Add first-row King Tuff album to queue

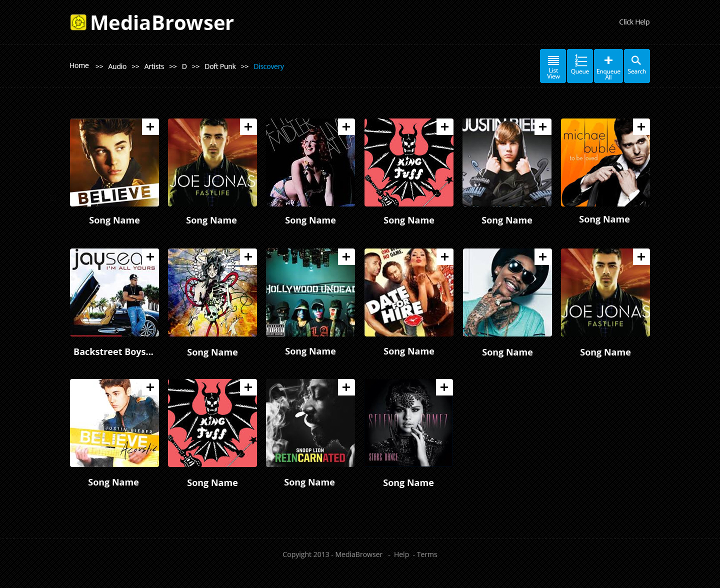[445, 127]
